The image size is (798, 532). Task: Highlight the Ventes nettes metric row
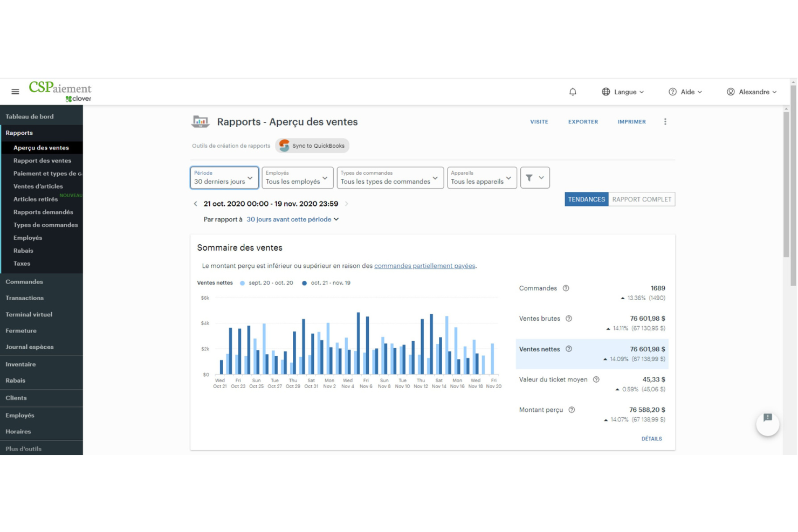coord(592,354)
